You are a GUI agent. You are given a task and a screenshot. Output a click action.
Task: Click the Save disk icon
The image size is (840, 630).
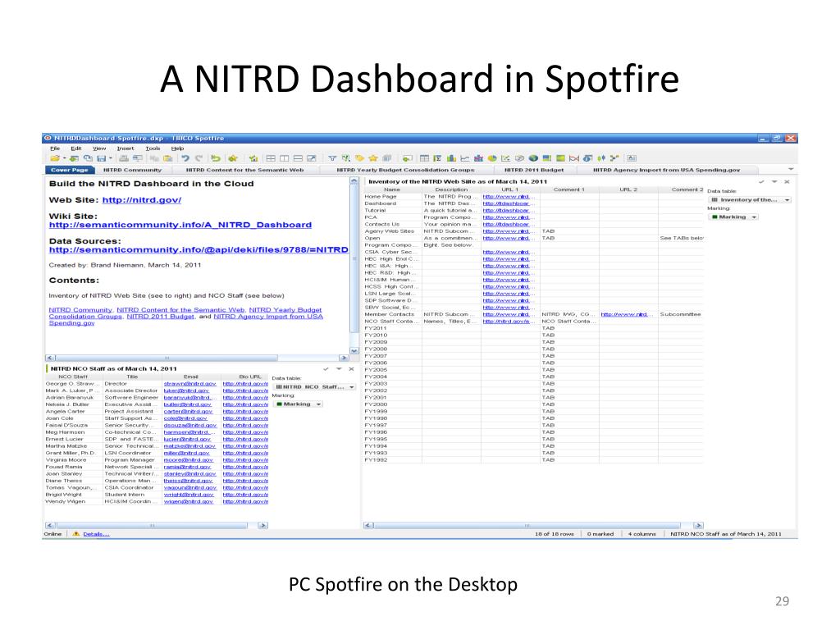[101, 158]
